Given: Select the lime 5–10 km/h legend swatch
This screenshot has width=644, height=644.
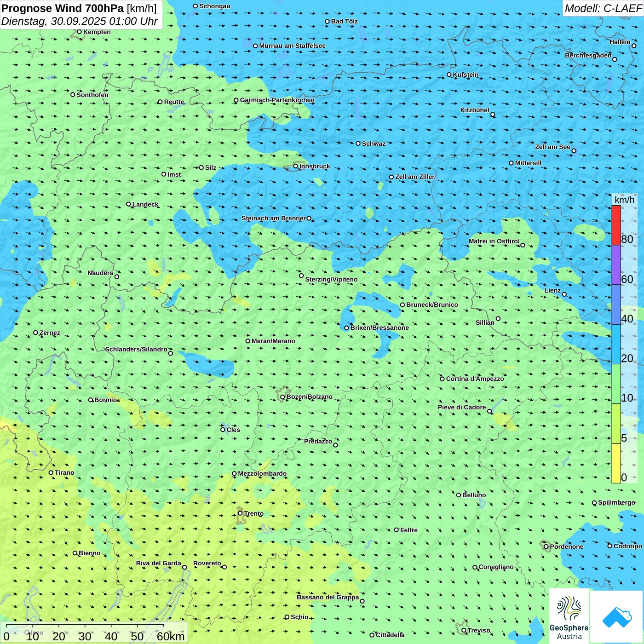Looking at the screenshot, I should click(616, 424).
